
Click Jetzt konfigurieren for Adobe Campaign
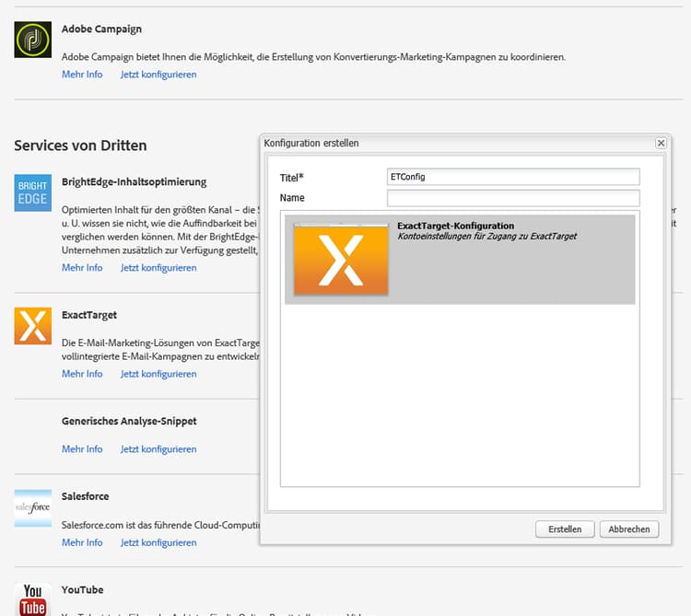click(x=158, y=75)
